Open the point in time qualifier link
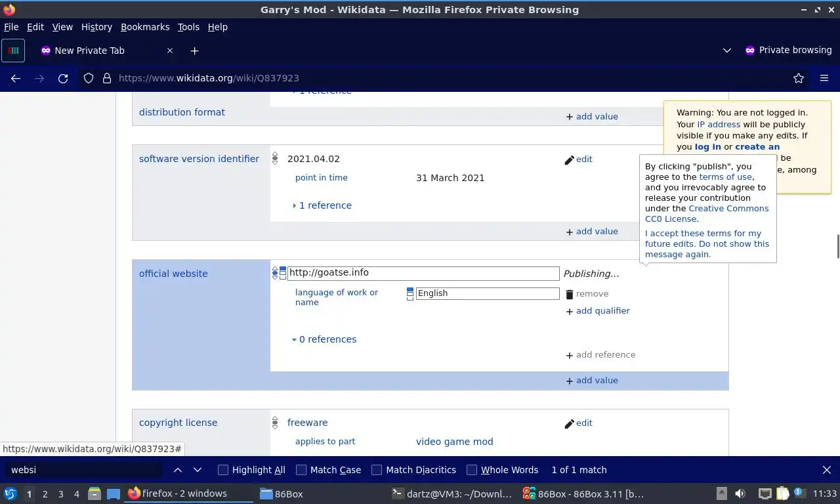Viewport: 840px width, 504px height. (322, 178)
